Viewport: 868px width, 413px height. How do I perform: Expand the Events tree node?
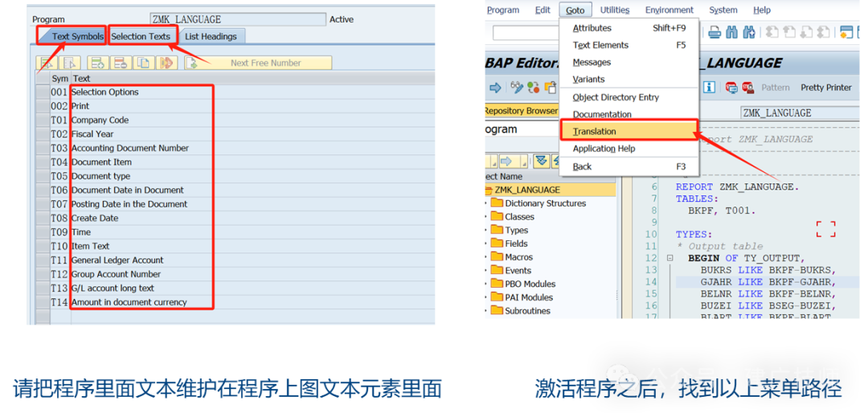486,271
